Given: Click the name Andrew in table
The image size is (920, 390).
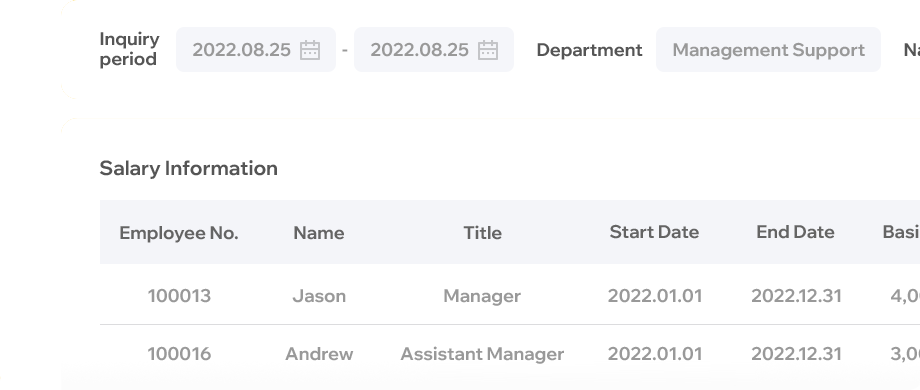Looking at the screenshot, I should click(319, 354).
